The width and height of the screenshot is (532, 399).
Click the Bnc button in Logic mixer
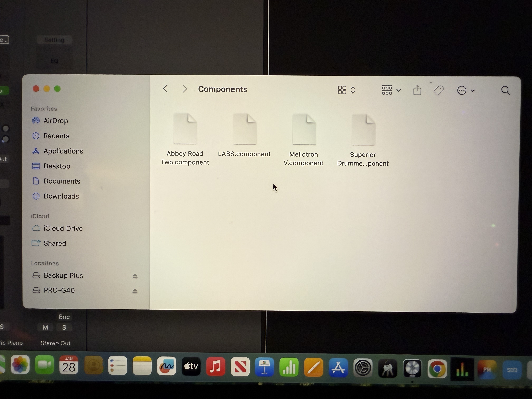click(64, 317)
